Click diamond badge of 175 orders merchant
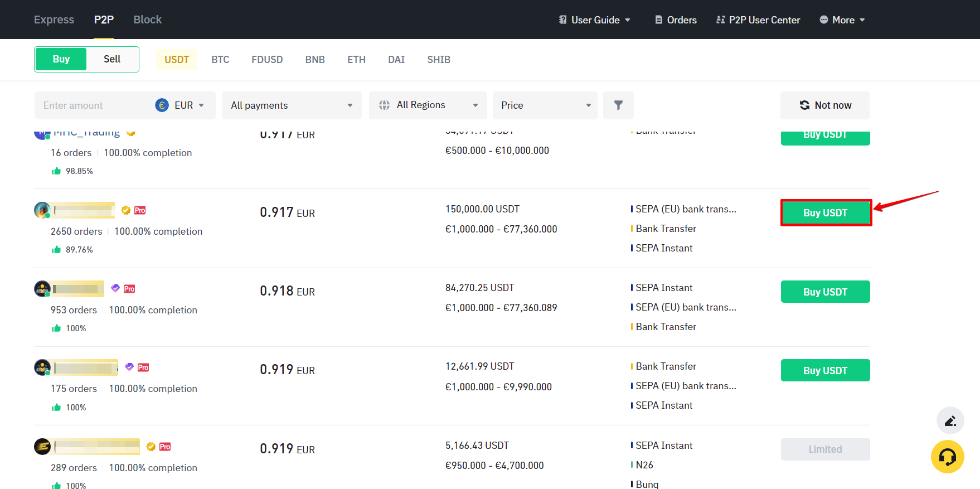Viewport: 980px width, 489px height. [x=129, y=367]
